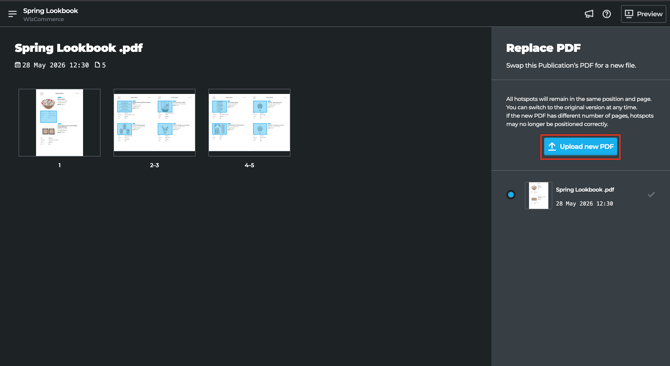The height and width of the screenshot is (366, 670).
Task: Click the Spring Lookbook title in header
Action: (50, 11)
